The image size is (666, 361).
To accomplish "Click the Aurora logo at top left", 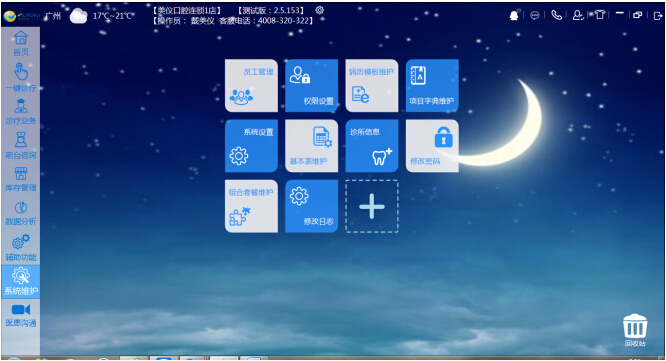I will 22,16.
